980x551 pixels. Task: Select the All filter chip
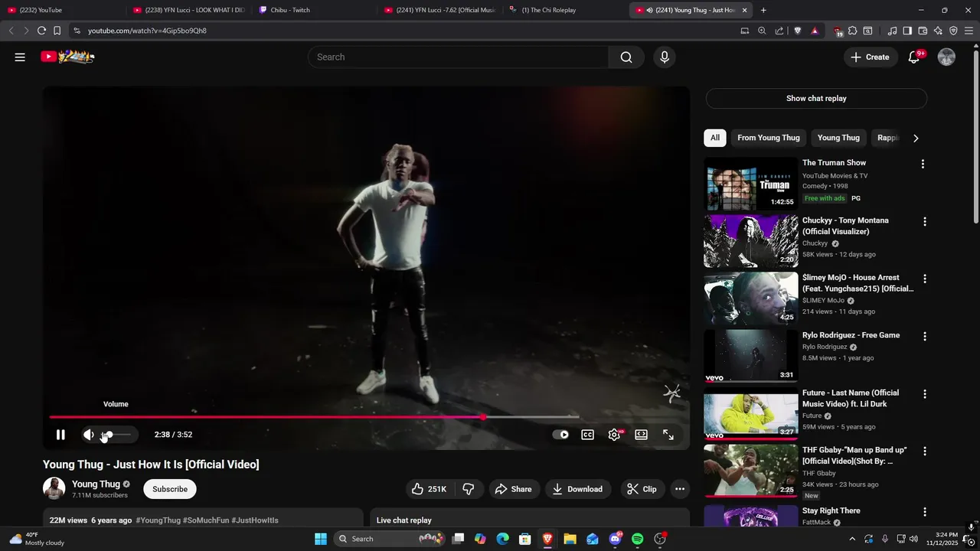point(714,138)
